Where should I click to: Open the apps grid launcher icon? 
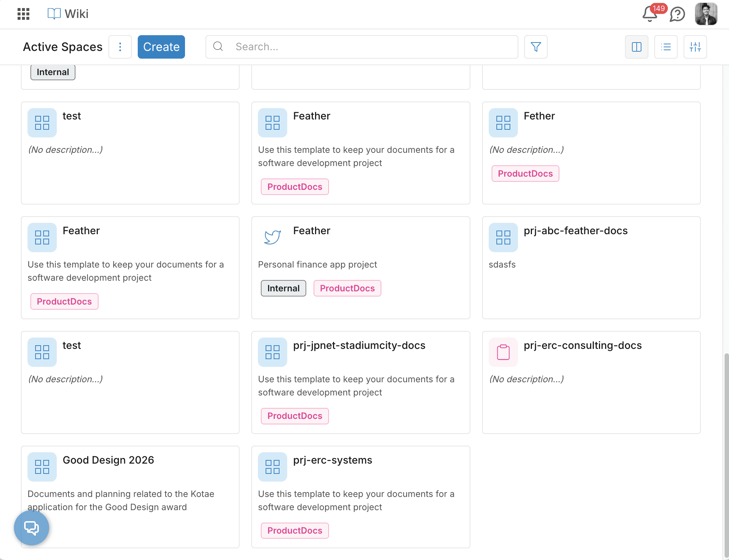point(23,14)
